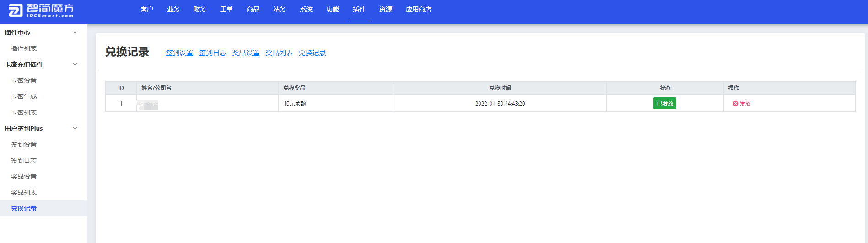Go to 兑换记录 tab link in page header
The image size is (868, 243).
(312, 53)
